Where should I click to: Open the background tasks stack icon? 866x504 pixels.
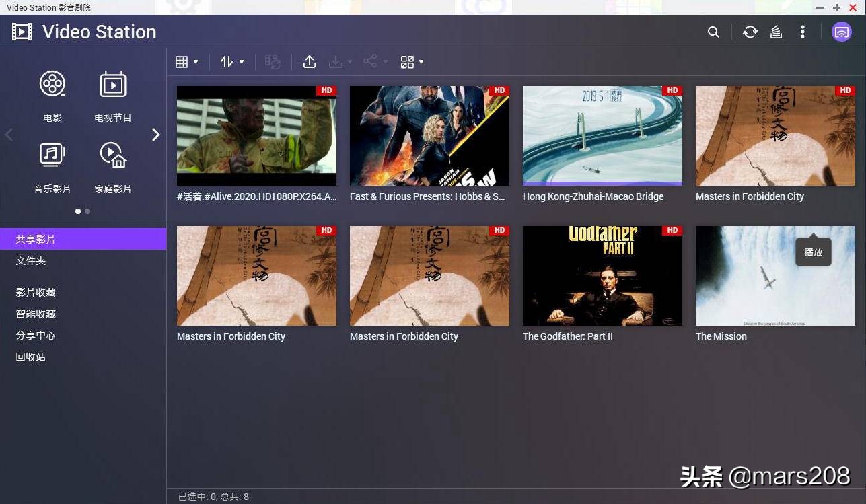pos(776,32)
